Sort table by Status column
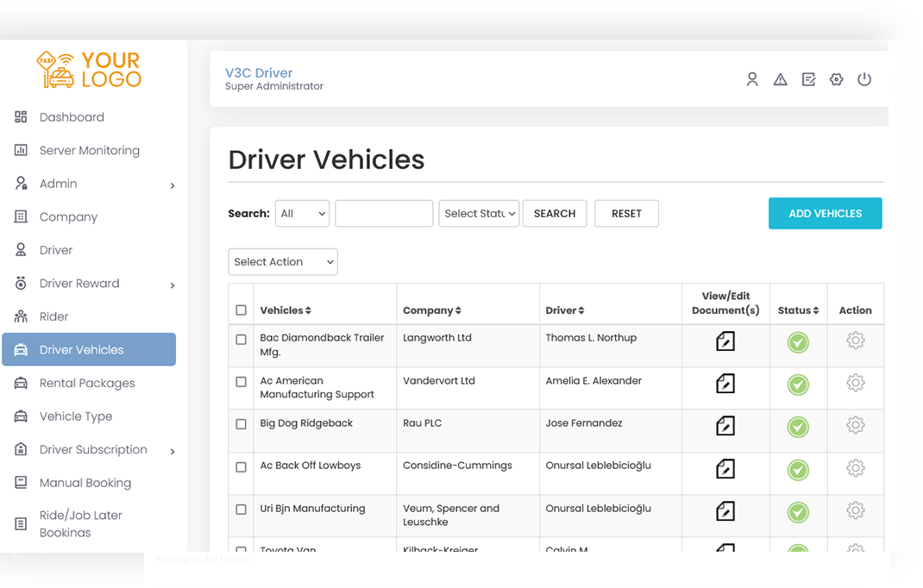 (x=798, y=310)
